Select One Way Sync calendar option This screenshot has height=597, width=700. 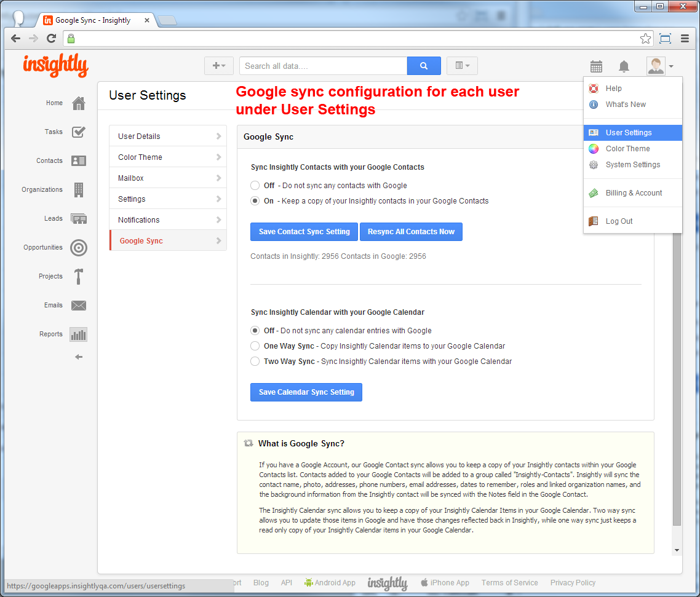[x=255, y=346]
